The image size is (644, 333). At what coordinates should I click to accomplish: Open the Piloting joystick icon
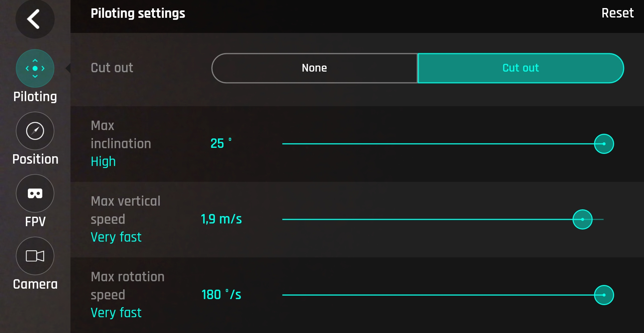(35, 68)
